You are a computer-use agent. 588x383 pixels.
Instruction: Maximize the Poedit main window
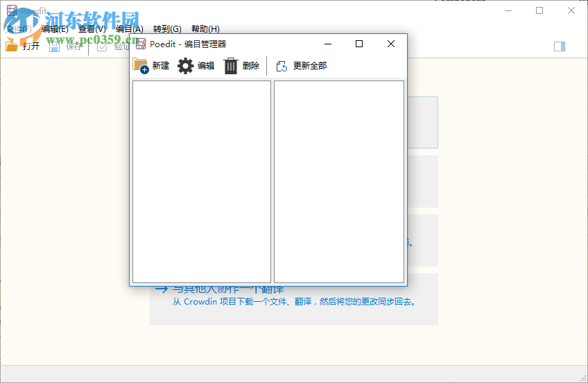pos(539,10)
